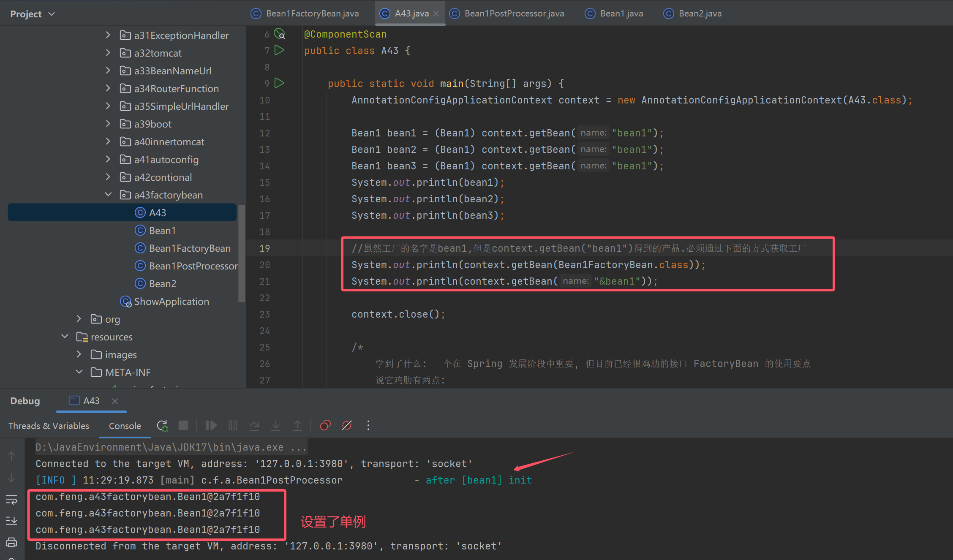Switch to Bean1PostProcessor.java tab
Screen dimensions: 953x560
click(506, 14)
